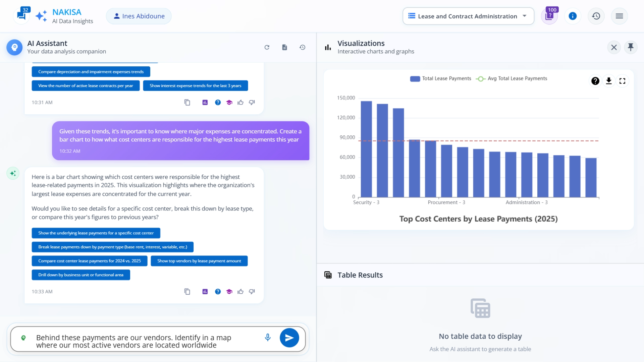Pin the Visualizations panel
The height and width of the screenshot is (362, 644).
click(631, 47)
